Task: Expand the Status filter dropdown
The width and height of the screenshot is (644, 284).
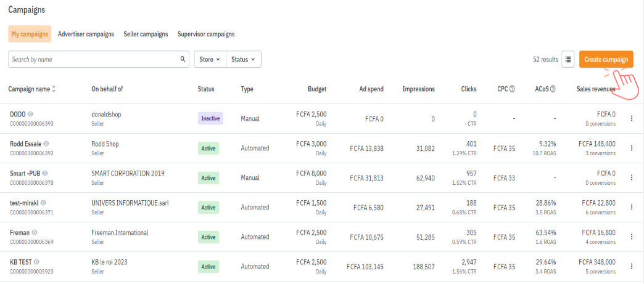Action: point(243,60)
